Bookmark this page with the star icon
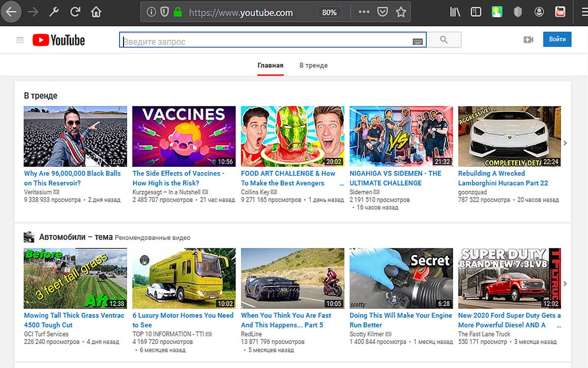 401,12
